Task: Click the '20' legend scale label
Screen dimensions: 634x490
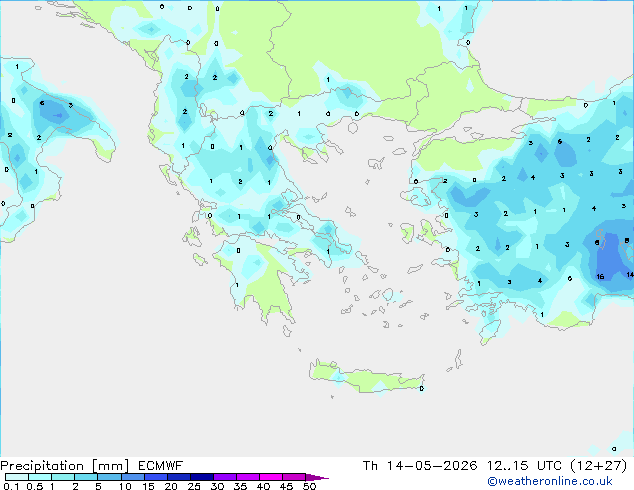Action: (x=171, y=486)
